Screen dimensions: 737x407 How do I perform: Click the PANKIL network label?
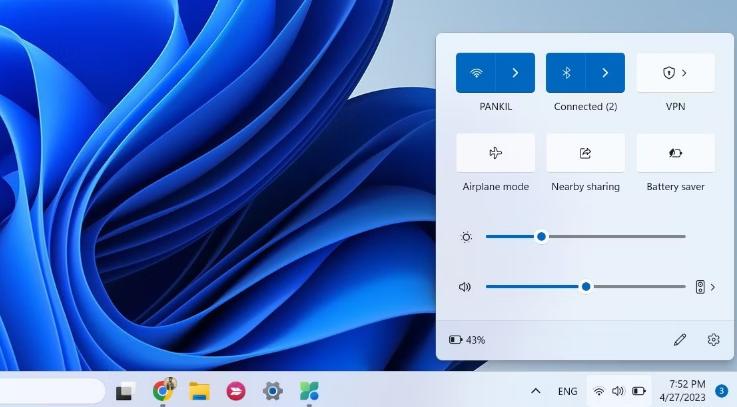pos(495,107)
